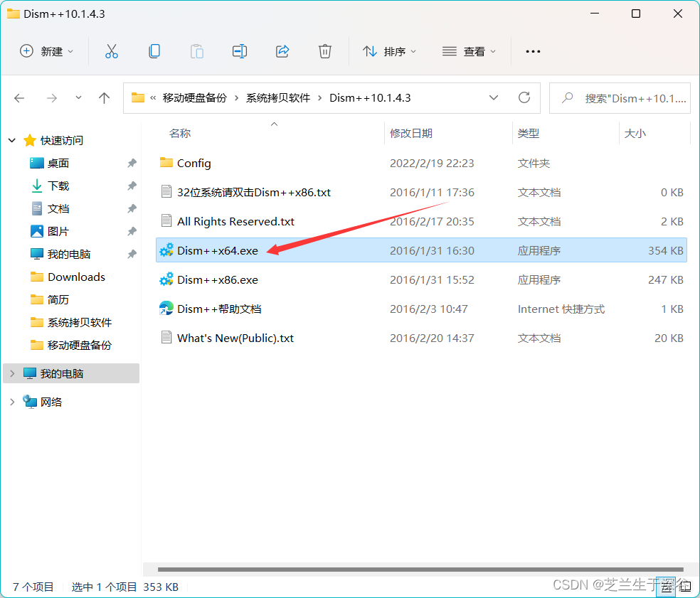Viewport: 700px width, 598px height.
Task: Click the Rename icon
Action: point(240,51)
